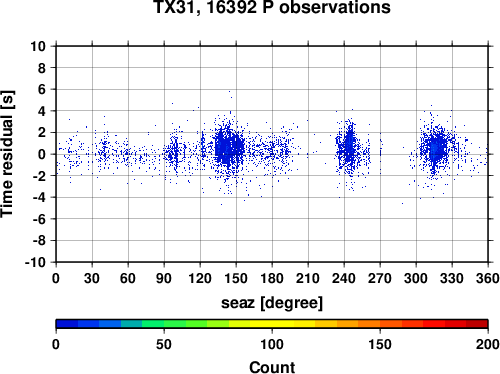Click the cyan segment of the colorbar
500x374 pixels.
tap(131, 324)
